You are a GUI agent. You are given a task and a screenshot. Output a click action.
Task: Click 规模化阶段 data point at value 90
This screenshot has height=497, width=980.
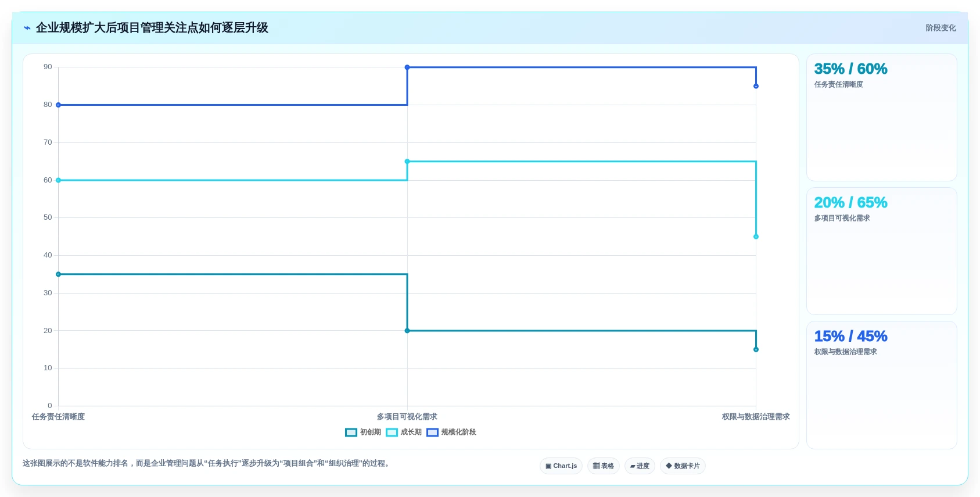407,67
